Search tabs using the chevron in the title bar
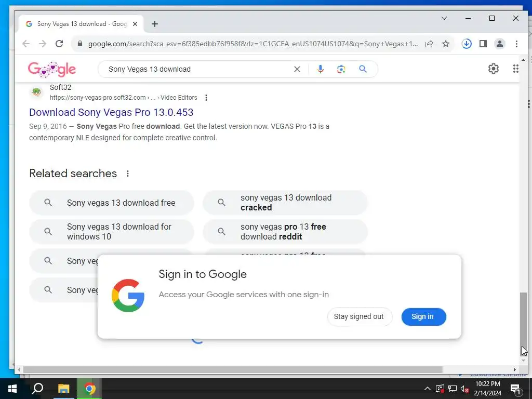This screenshot has width=532, height=399. 444,18
